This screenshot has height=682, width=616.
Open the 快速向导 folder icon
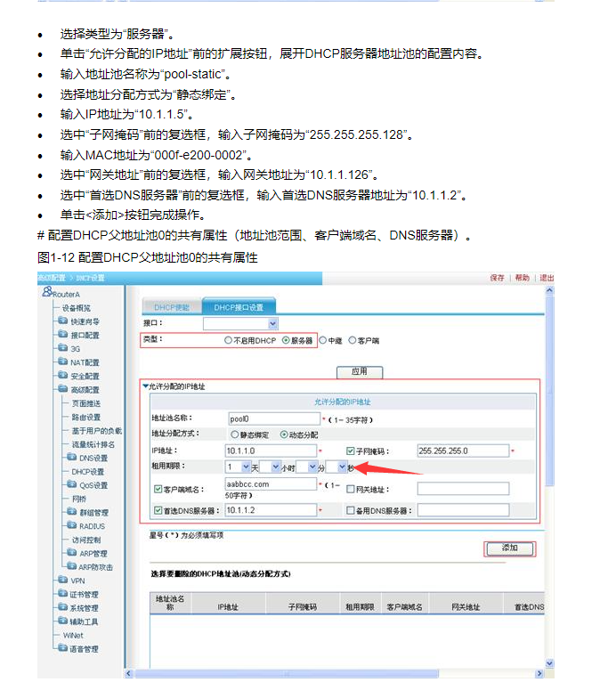click(63, 321)
